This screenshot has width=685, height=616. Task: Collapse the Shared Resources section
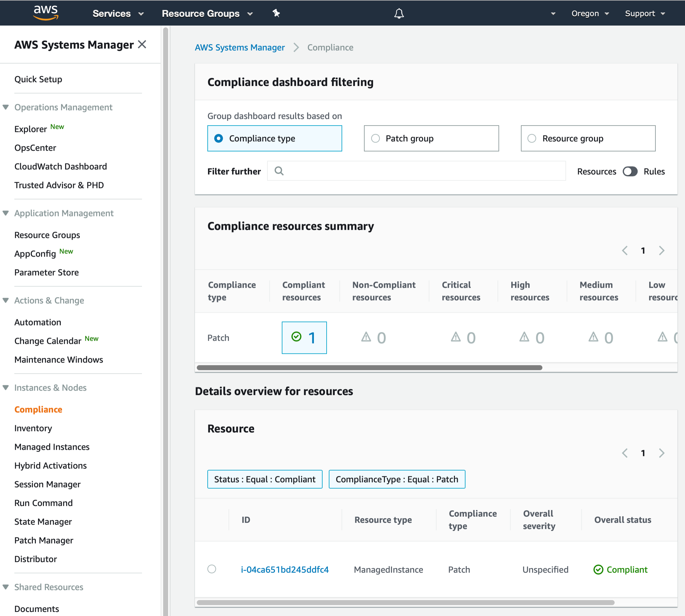tap(6, 587)
